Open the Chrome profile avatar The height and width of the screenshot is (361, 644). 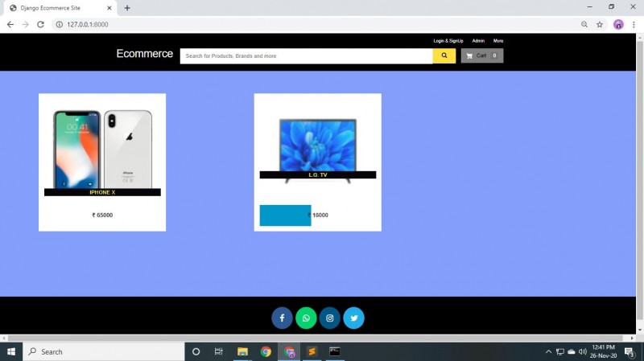(618, 25)
